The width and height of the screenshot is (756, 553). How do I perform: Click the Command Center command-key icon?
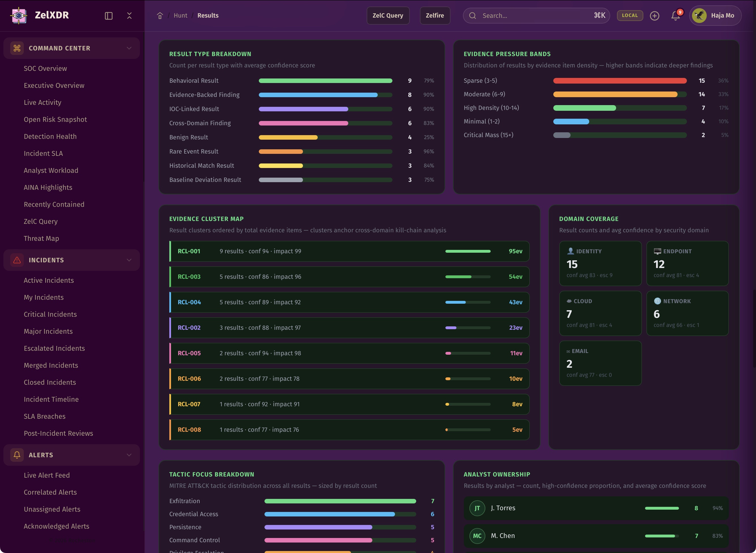17,48
